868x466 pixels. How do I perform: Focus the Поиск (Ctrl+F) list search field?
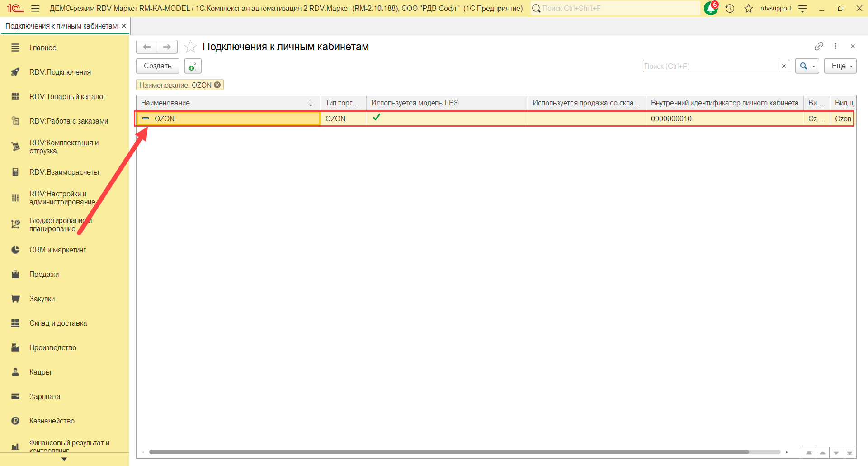(711, 66)
